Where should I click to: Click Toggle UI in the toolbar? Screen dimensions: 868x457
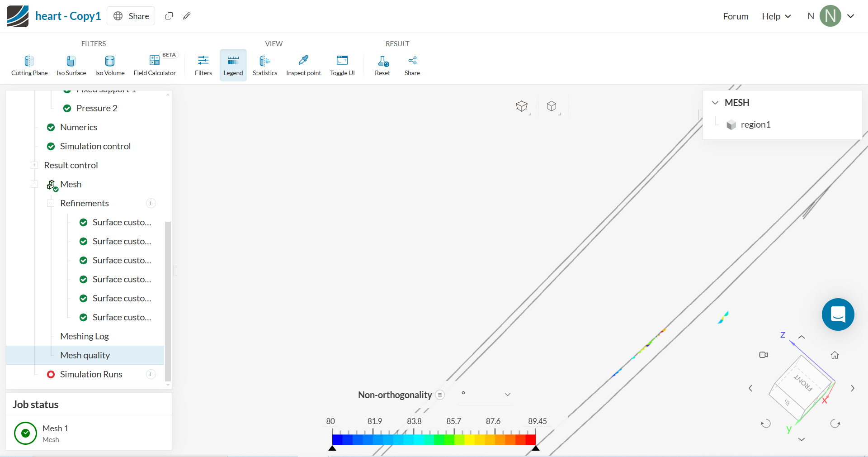[x=342, y=65]
